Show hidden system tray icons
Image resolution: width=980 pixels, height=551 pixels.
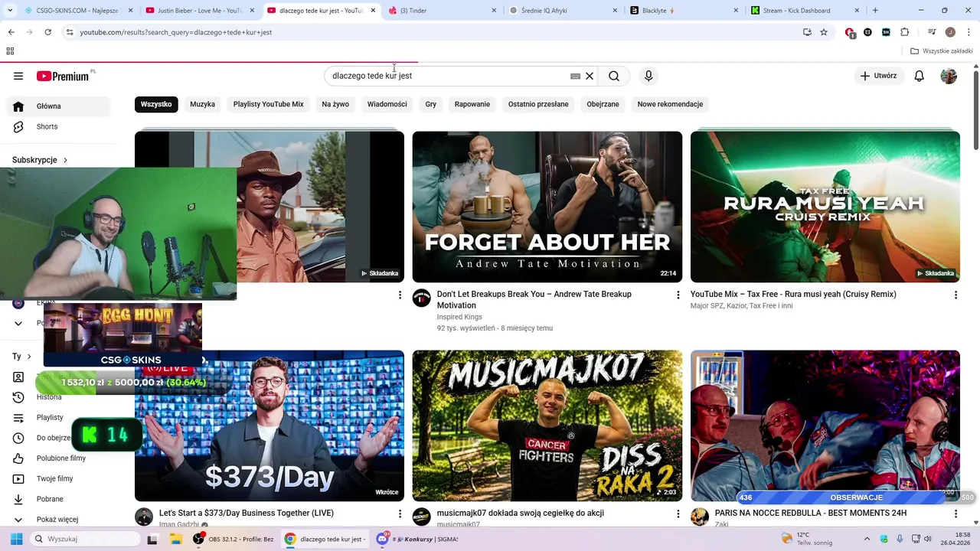867,539
